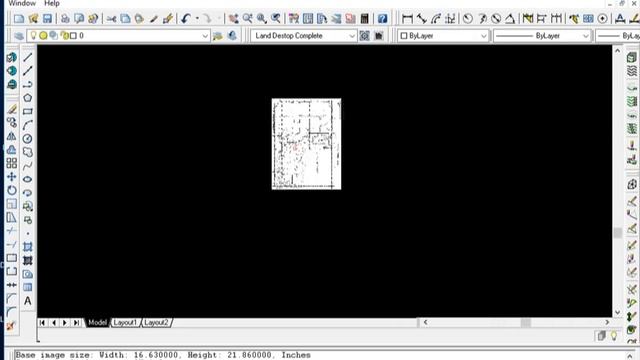Screen dimensions: 640x360
Task: Select the Spline draw tool
Action: coord(27,166)
